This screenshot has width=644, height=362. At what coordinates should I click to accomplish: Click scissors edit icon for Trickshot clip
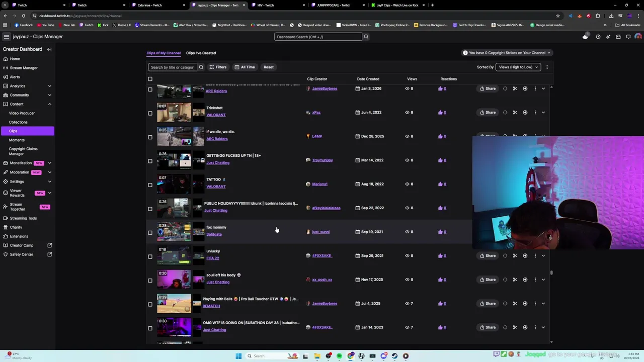[x=515, y=113]
